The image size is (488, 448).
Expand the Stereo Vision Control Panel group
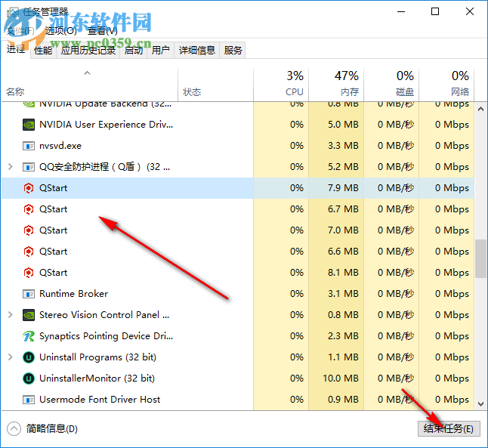pyautogui.click(x=11, y=315)
